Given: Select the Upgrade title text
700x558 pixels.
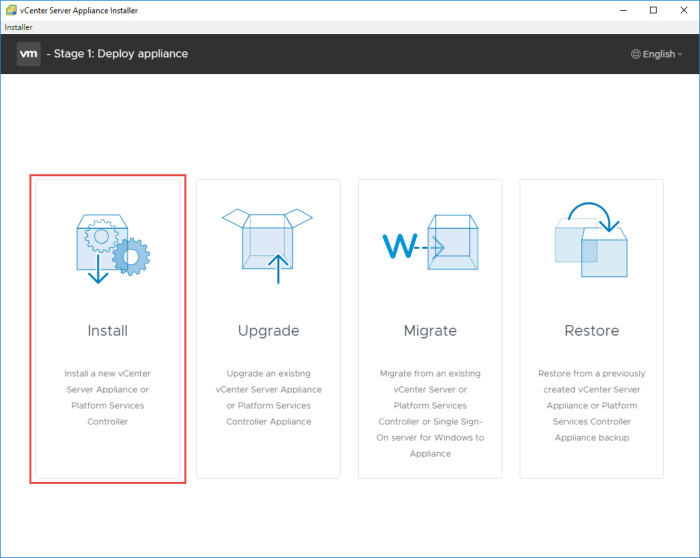Looking at the screenshot, I should [x=268, y=330].
